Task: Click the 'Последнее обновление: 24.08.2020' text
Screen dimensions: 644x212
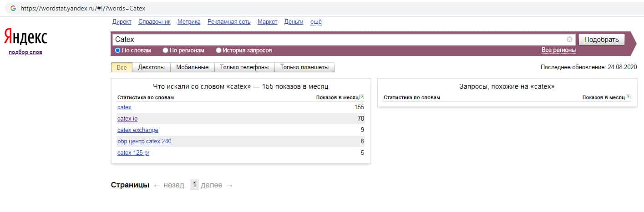Action: coord(589,67)
